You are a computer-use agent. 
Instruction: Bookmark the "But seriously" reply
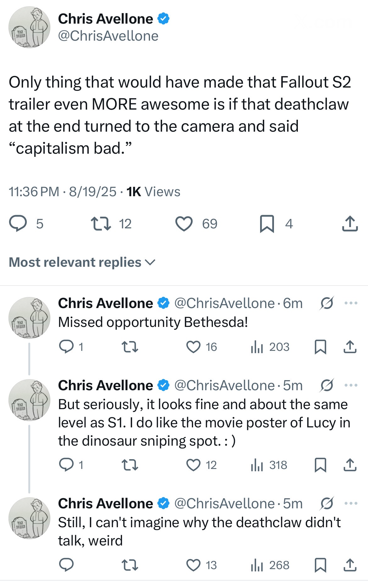[x=321, y=465]
